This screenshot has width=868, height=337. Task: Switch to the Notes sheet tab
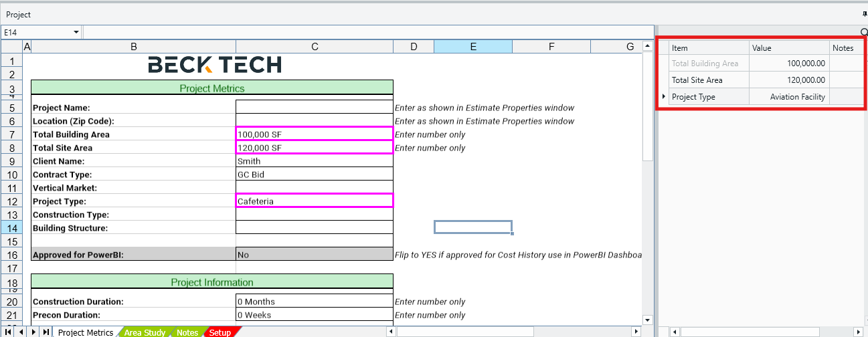coord(187,332)
